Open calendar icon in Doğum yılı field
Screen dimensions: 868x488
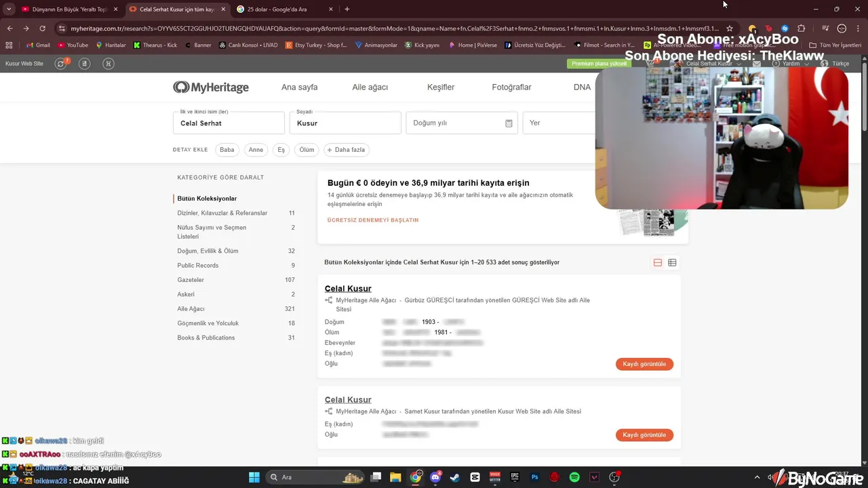509,123
